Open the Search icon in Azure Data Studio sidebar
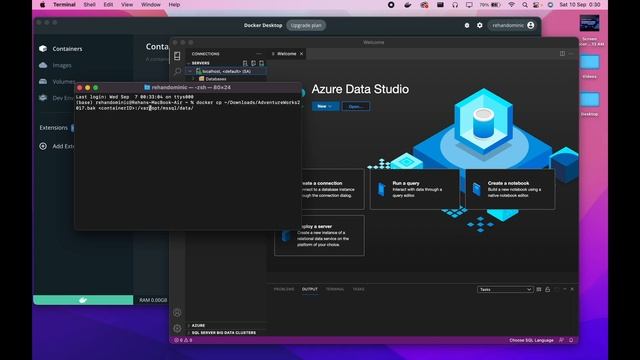This screenshot has height=360, width=640. click(x=177, y=71)
